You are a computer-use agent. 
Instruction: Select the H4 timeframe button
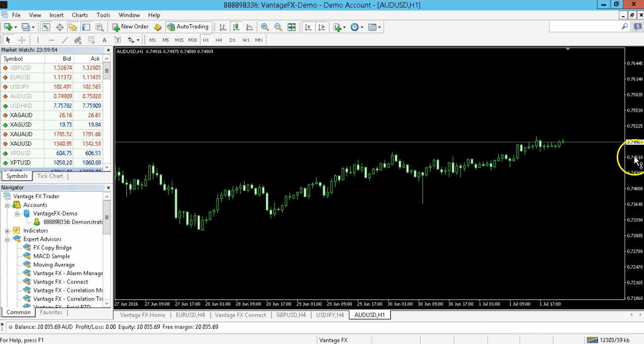tap(219, 40)
